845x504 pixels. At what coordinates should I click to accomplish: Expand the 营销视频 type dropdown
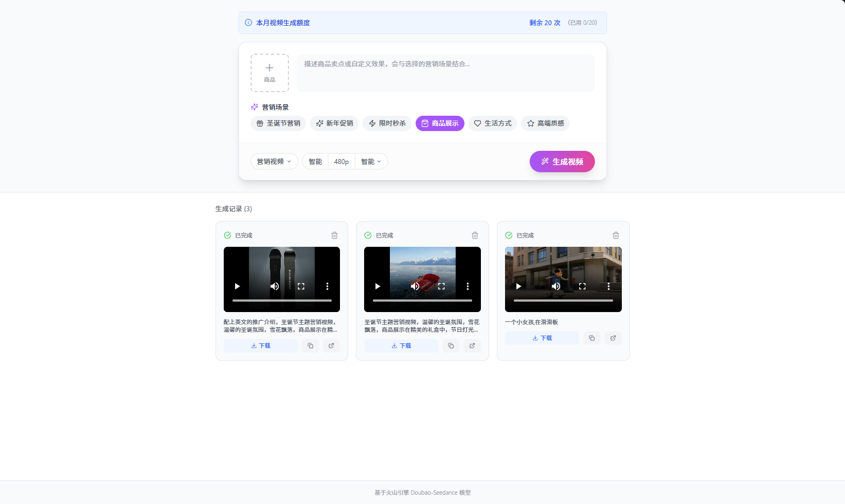[274, 161]
